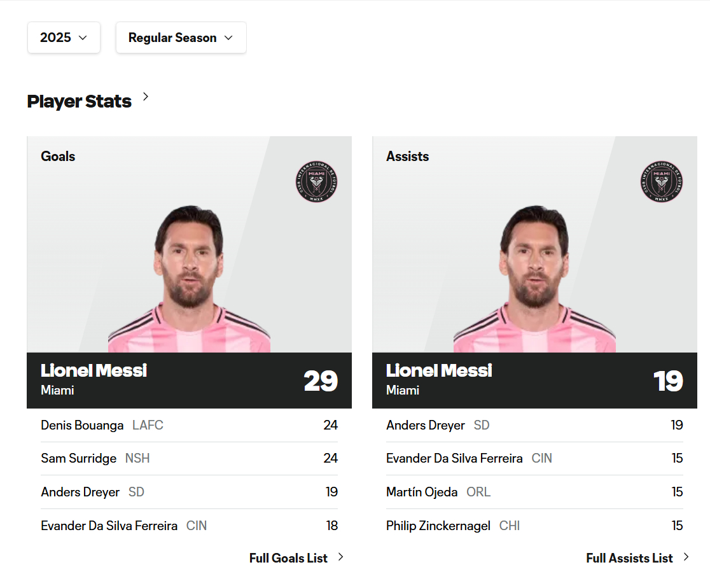The width and height of the screenshot is (710, 588).
Task: Click the arrow next to Player Stats
Action: pos(146,97)
